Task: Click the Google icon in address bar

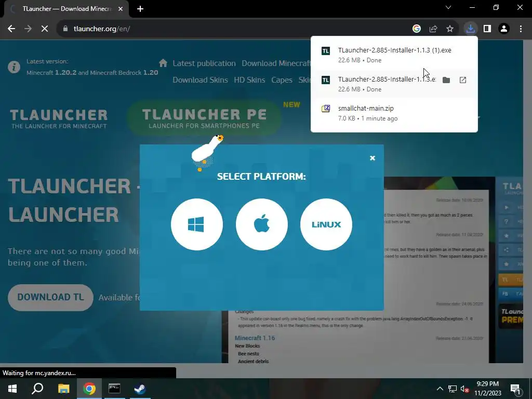Action: coord(417,29)
